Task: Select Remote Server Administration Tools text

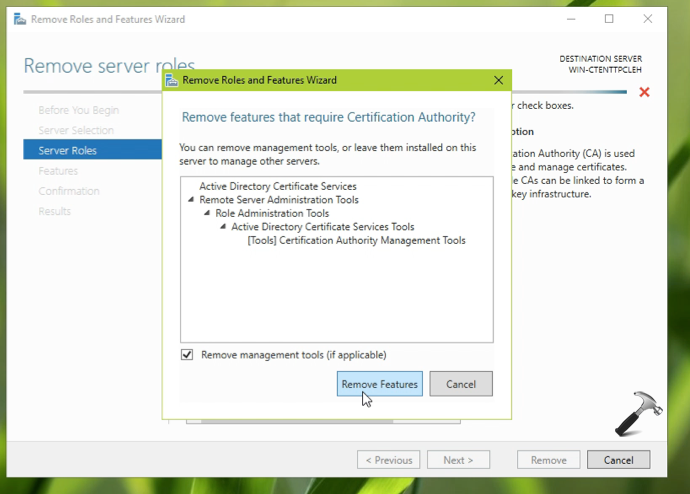Action: 279,200
